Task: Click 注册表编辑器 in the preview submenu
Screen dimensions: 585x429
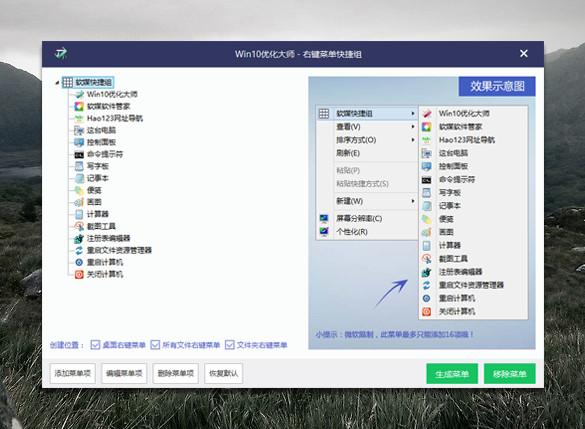Action: tap(460, 272)
